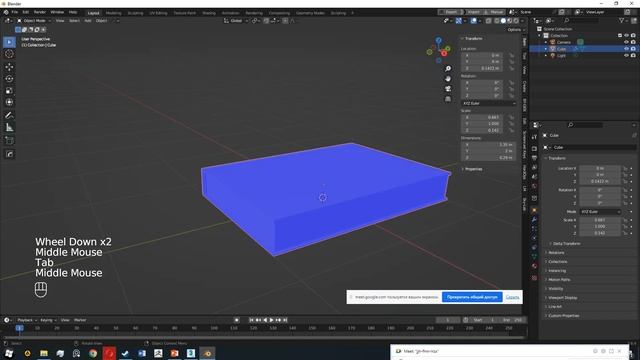This screenshot has height=360, width=640.
Task: Click the Chrome icon in the taskbar
Action: click(x=93, y=353)
